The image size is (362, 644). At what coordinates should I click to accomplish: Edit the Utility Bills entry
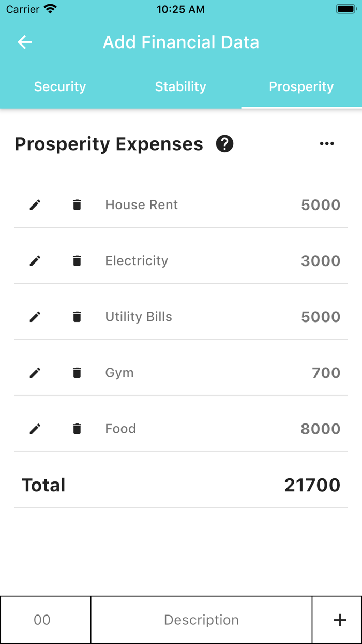35,316
